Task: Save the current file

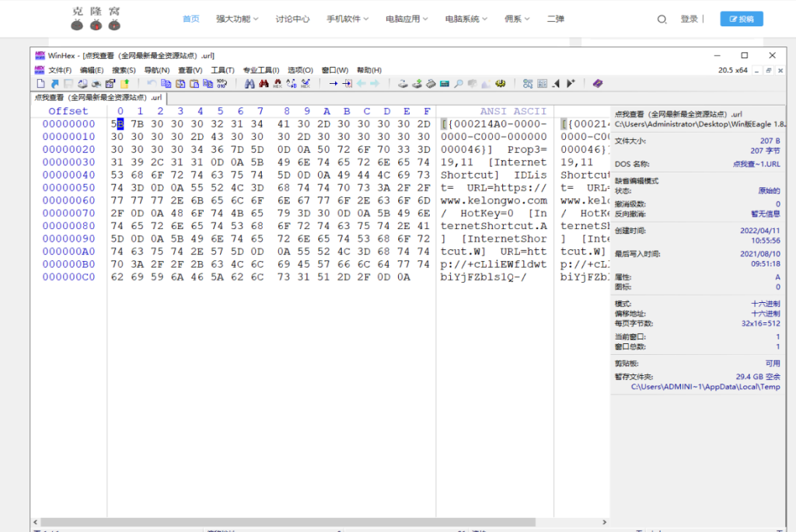Action: pyautogui.click(x=67, y=83)
